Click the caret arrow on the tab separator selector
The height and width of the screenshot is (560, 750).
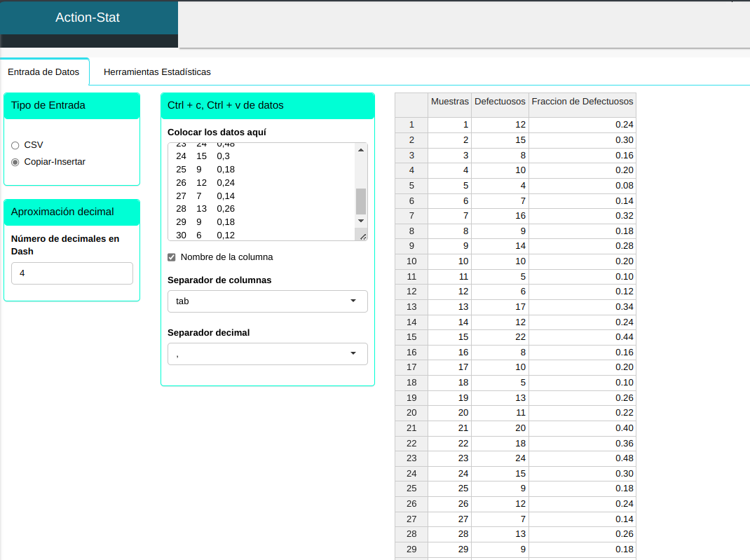(353, 301)
